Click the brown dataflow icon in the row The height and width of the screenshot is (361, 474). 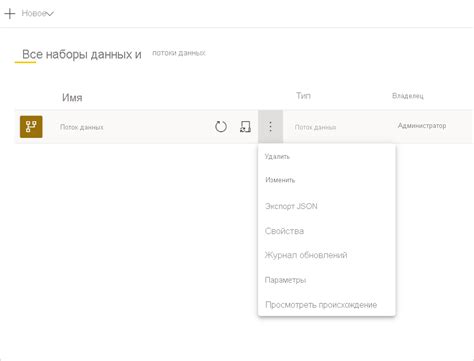tap(31, 127)
